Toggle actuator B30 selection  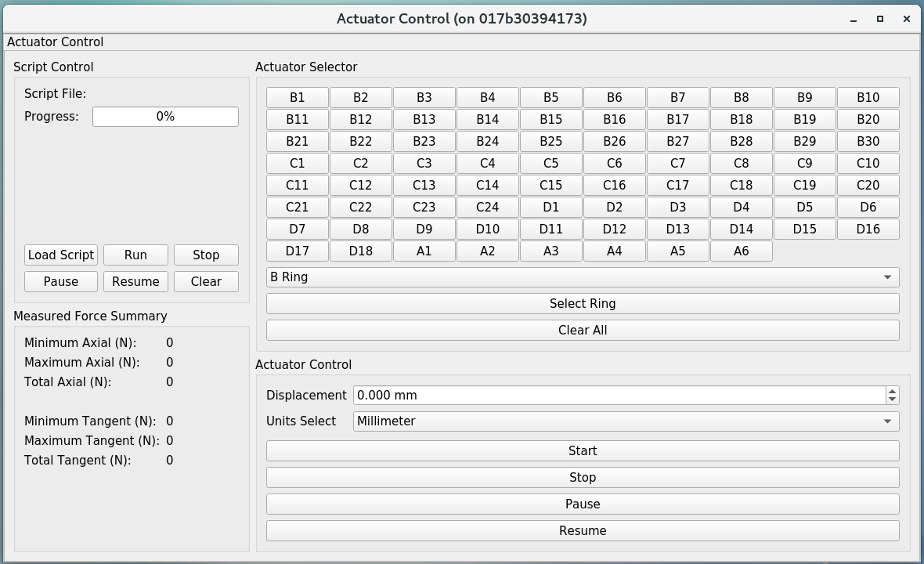coord(868,142)
